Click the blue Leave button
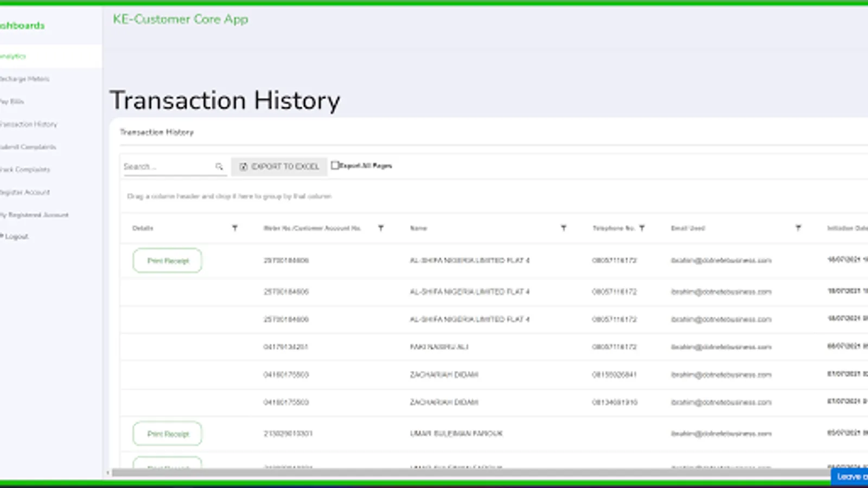The image size is (868, 488). tap(850, 477)
